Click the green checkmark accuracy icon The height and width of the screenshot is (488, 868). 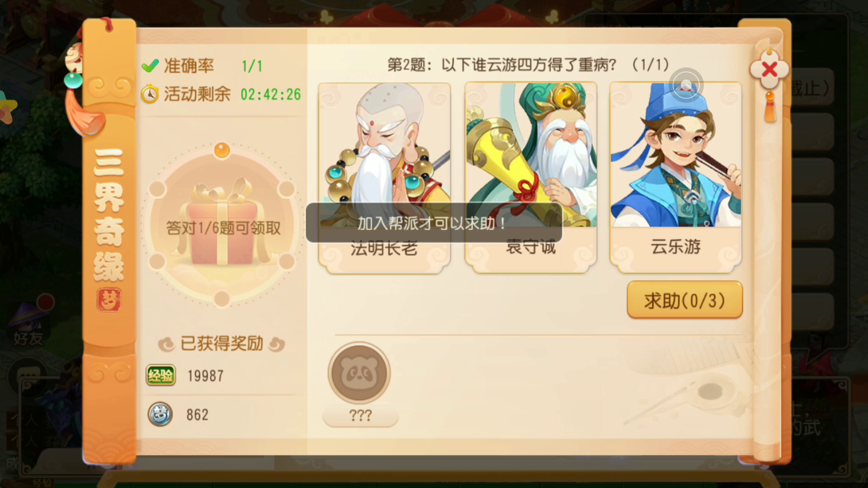[x=150, y=66]
